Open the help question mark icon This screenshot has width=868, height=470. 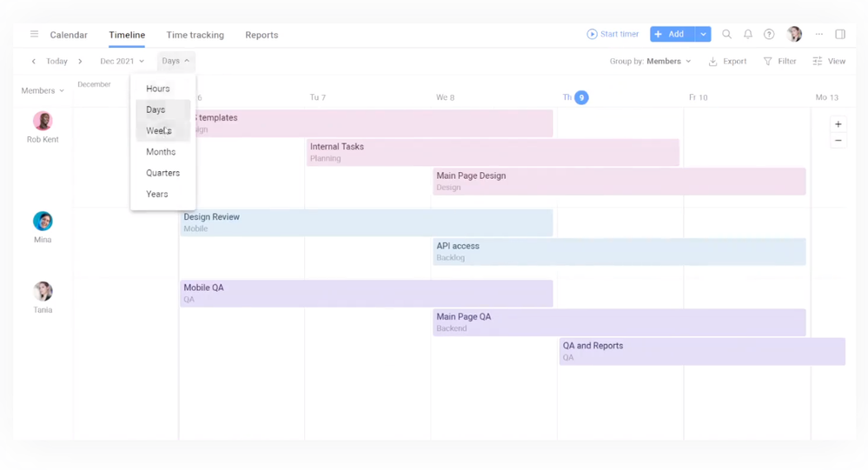pos(769,35)
